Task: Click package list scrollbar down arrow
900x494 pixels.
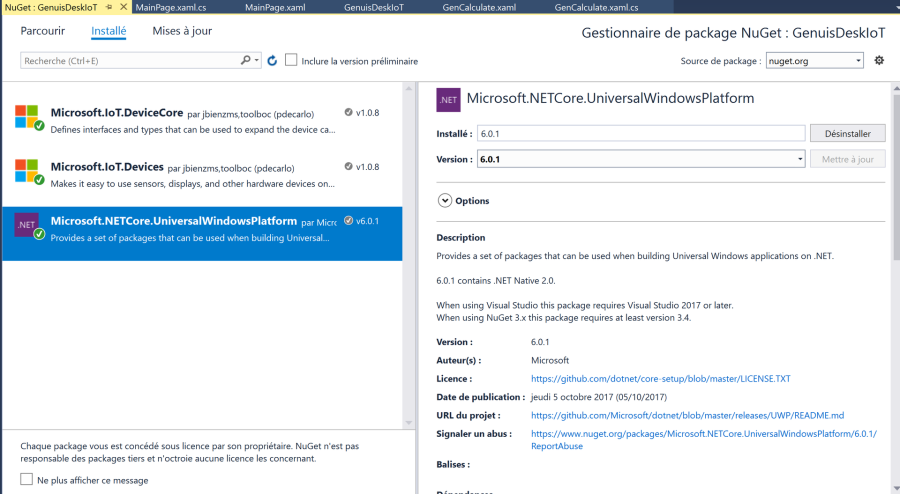Action: click(x=409, y=423)
